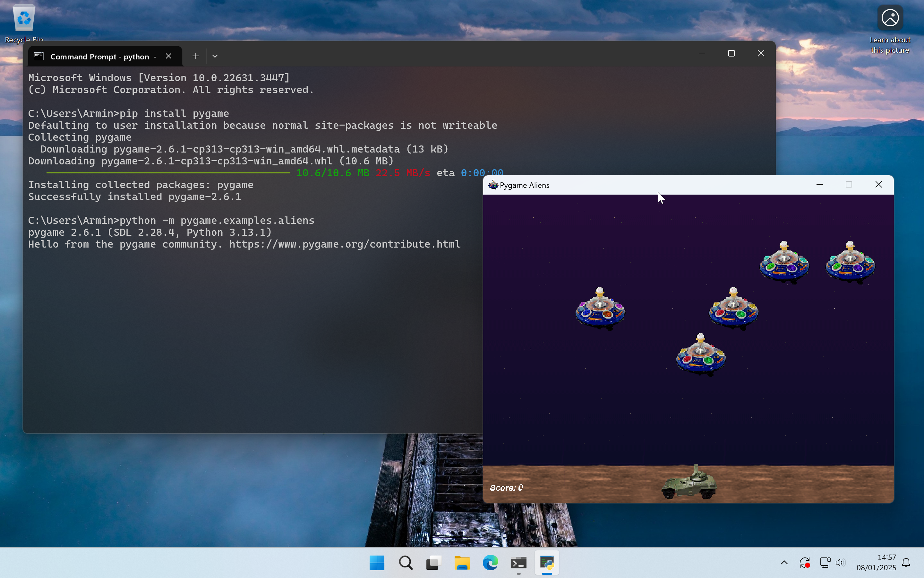Open the clock showing 14:57
The image size is (924, 578).
[x=876, y=562]
